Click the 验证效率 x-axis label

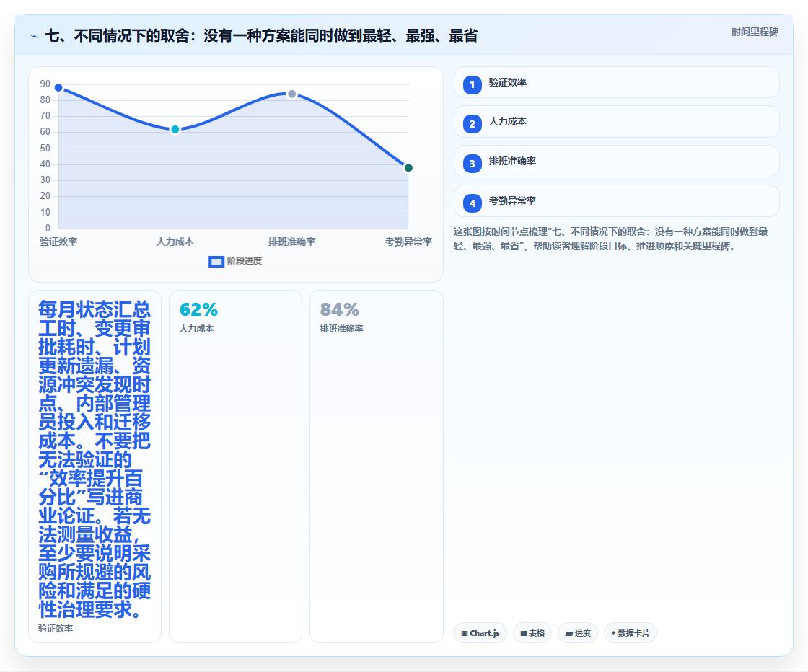pos(58,242)
